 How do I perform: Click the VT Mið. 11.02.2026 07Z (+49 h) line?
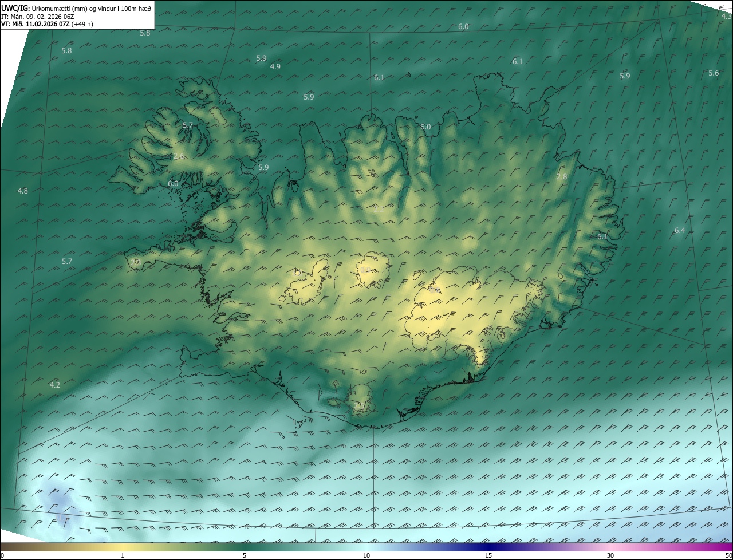47,24
